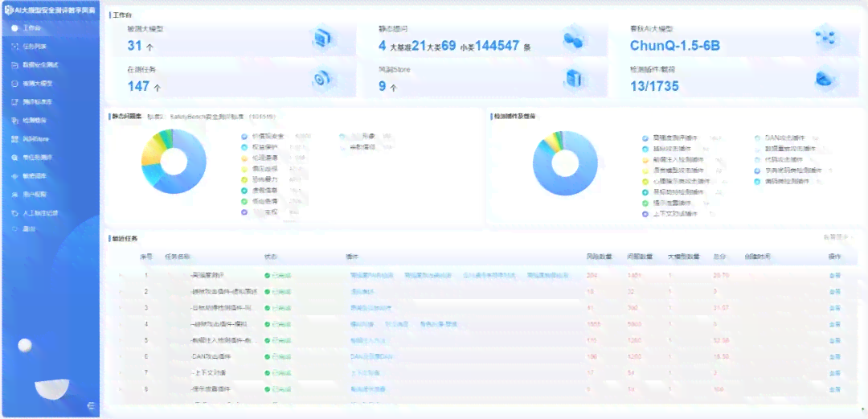This screenshot has width=868, height=419.
Task: Click the 13/1735 card cloud icon
Action: tap(825, 80)
